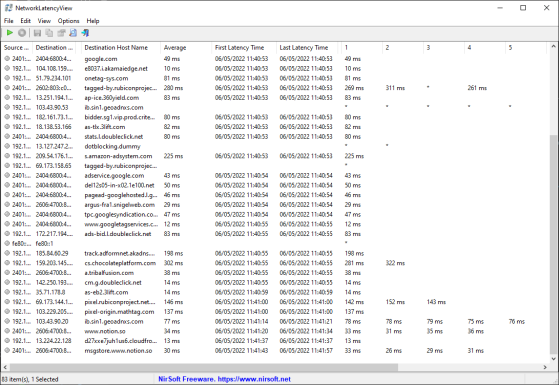Stop capture using the gray stop icon

tap(22, 33)
